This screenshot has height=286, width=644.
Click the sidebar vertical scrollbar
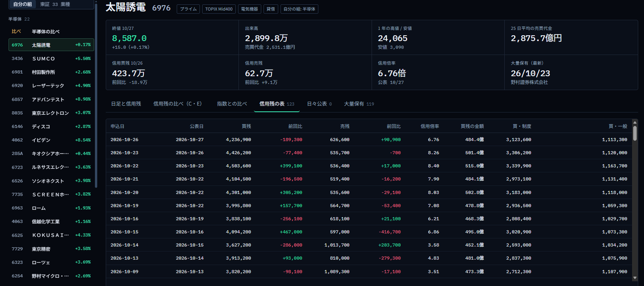coord(96,96)
